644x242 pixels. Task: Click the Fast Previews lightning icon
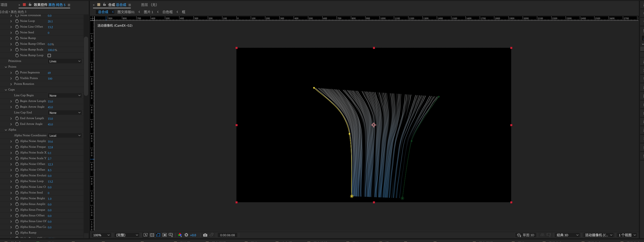point(146,235)
